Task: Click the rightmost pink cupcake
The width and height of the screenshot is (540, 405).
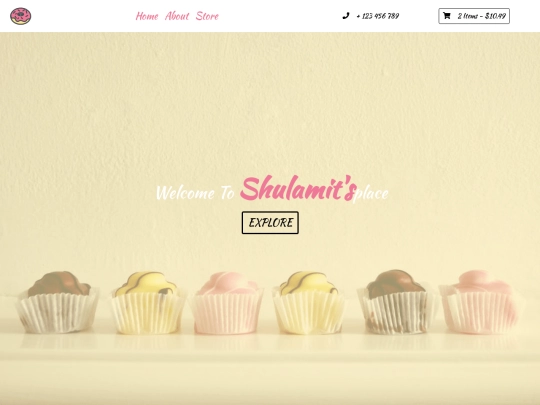Action: pos(481,302)
